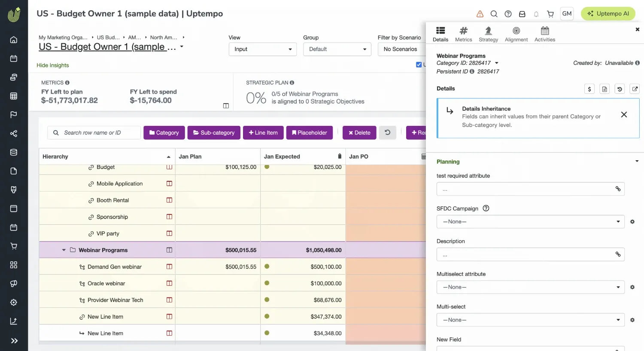Switch to the Alignment tab
The image size is (644, 351).
[516, 34]
